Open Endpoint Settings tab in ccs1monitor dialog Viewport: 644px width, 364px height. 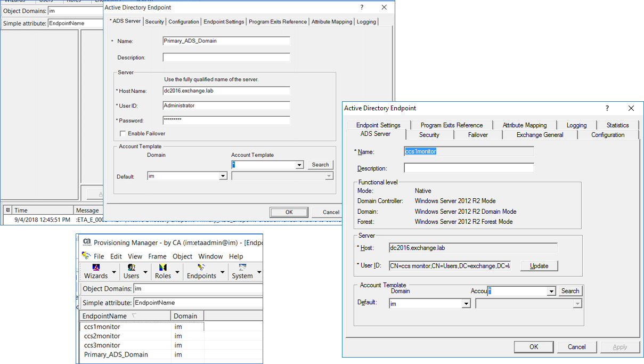click(x=378, y=125)
